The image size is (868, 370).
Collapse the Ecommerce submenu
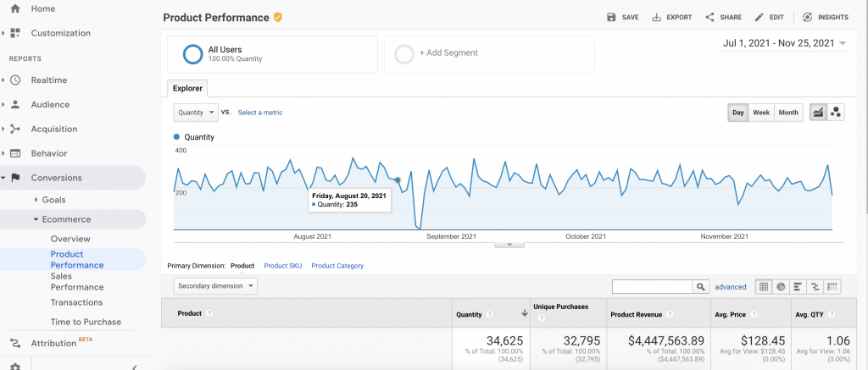pos(36,219)
